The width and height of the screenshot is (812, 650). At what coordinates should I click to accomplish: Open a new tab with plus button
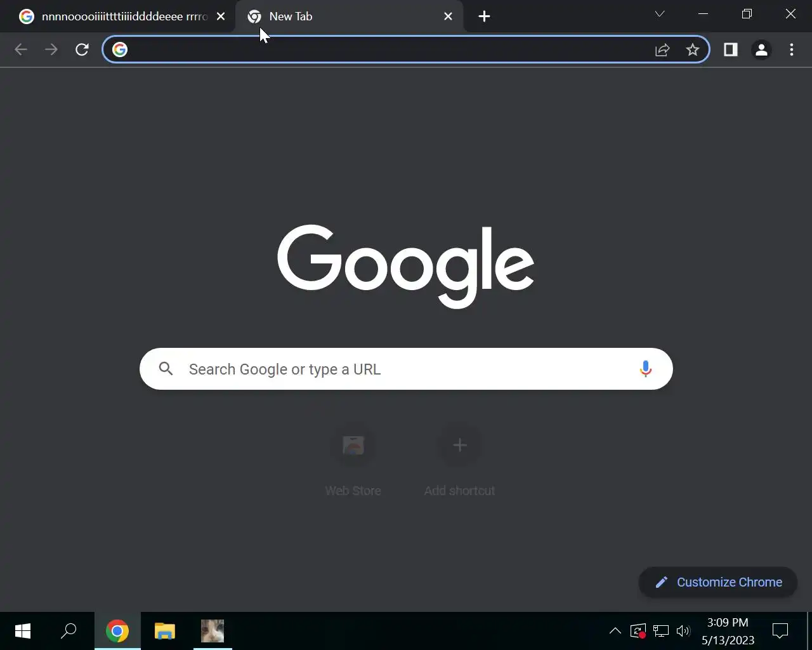click(484, 17)
